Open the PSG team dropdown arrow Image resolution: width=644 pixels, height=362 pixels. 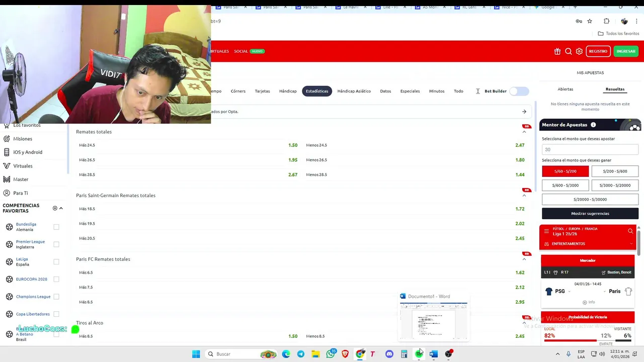click(569, 291)
